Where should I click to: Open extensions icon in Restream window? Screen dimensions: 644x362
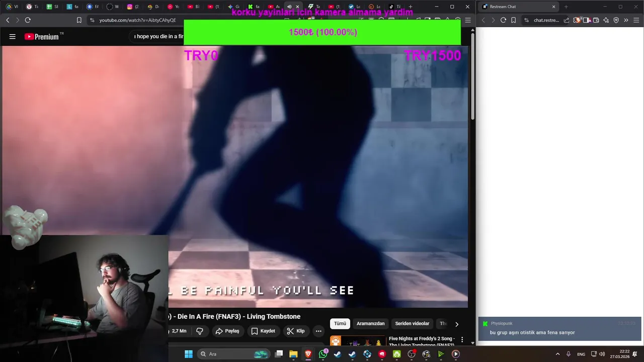click(x=577, y=20)
